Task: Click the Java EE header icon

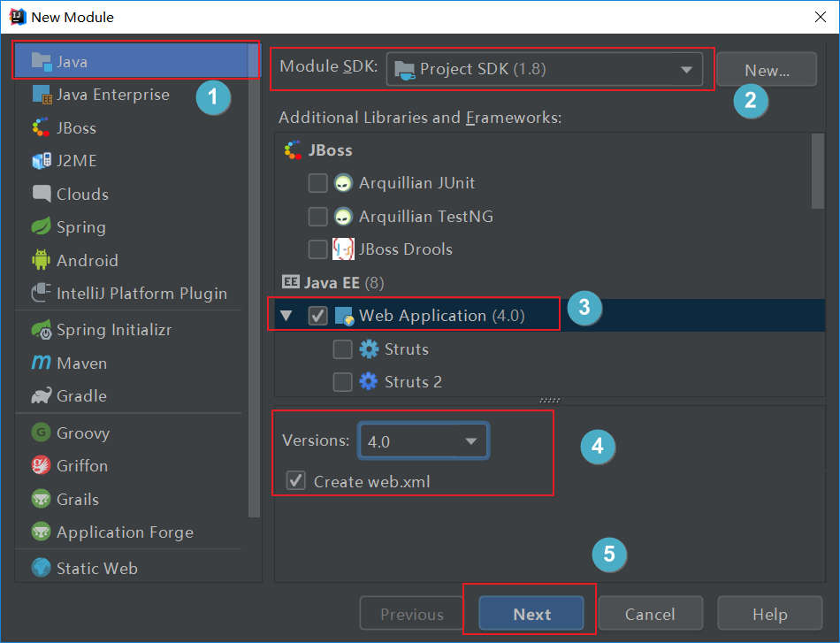Action: (291, 282)
